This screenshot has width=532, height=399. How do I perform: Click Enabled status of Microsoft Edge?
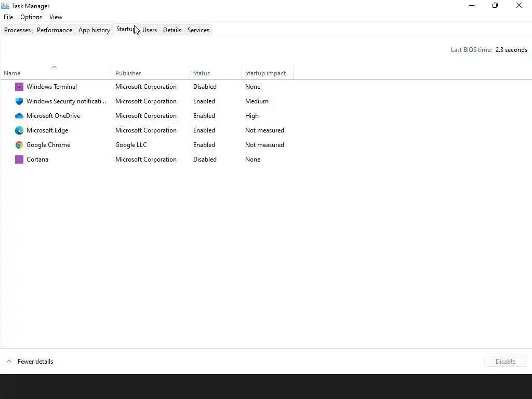[204, 130]
